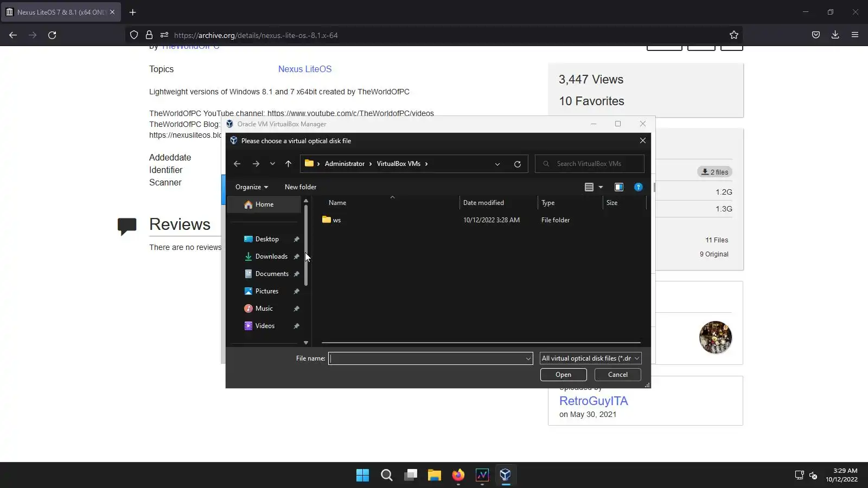Image resolution: width=868 pixels, height=488 pixels.
Task: Open the Organize menu
Action: [252, 187]
